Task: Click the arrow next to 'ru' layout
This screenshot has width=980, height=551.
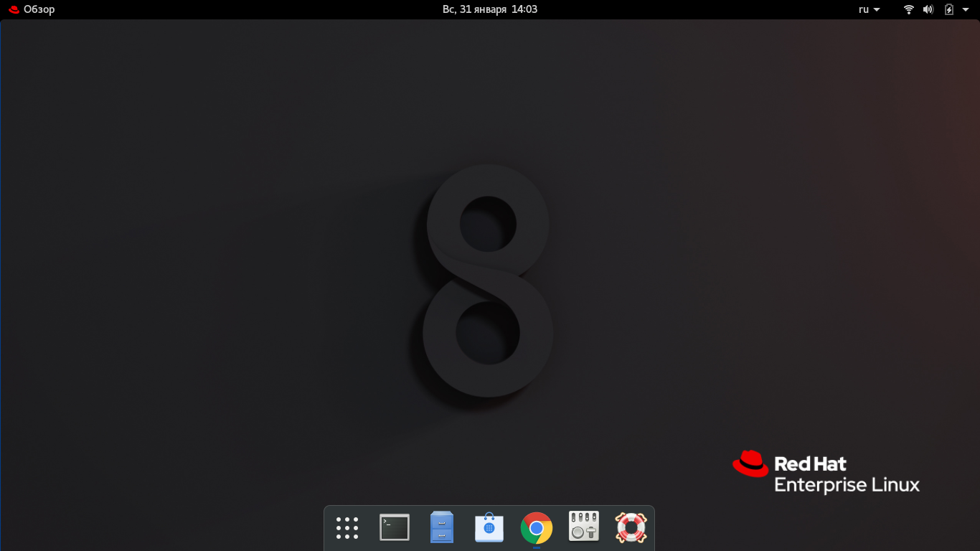Action: click(877, 10)
